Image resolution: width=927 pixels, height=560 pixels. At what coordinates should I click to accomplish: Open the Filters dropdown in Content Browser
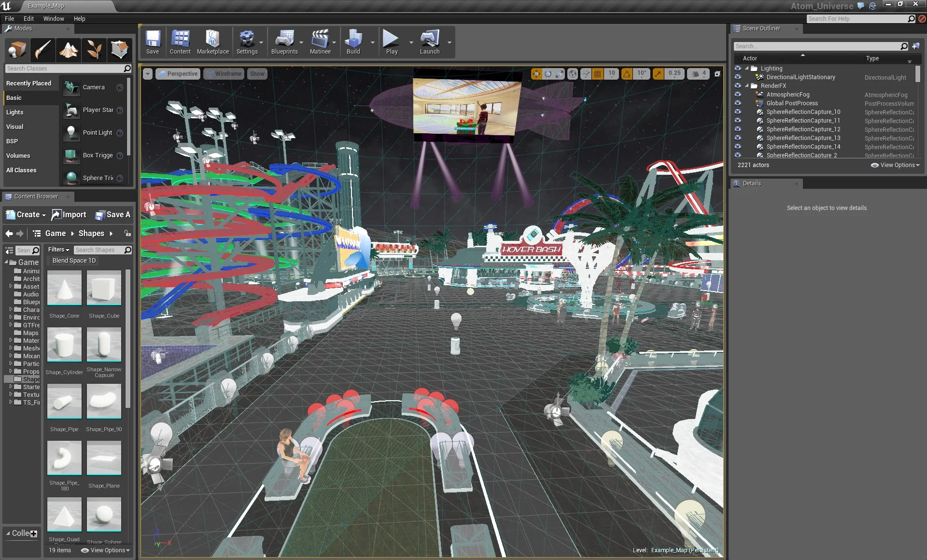click(58, 250)
